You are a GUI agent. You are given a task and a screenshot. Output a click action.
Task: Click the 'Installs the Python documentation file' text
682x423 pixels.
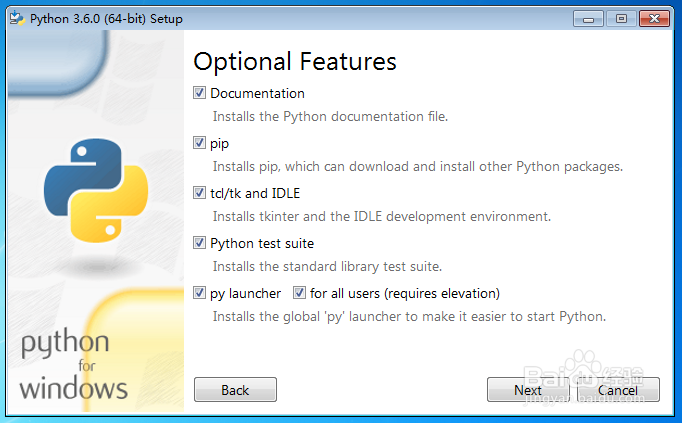[x=330, y=116]
